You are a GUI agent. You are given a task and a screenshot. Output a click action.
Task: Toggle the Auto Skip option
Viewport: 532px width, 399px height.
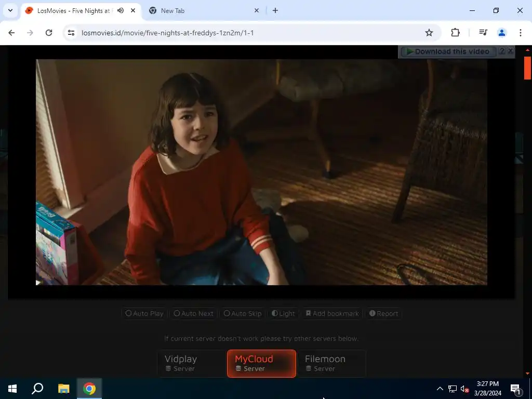[243, 313]
